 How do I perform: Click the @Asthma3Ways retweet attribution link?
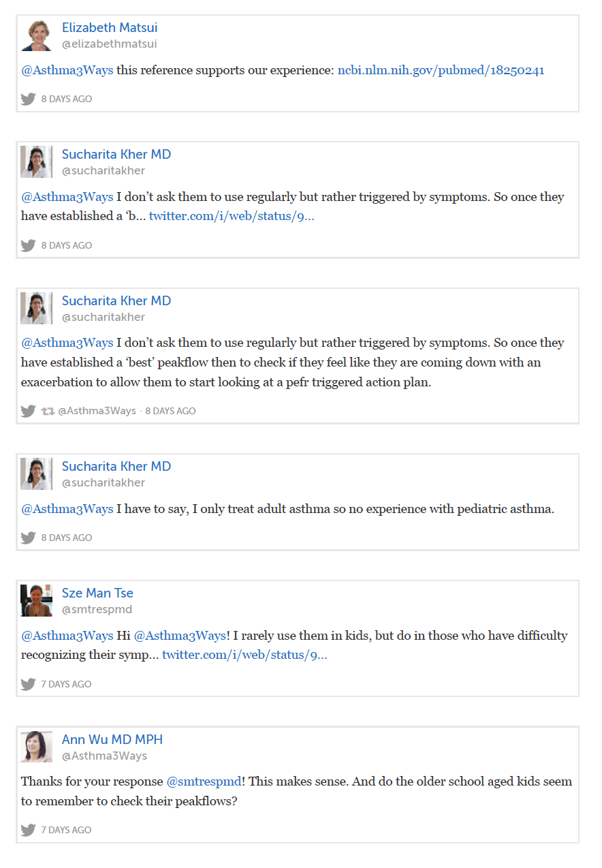pos(97,411)
